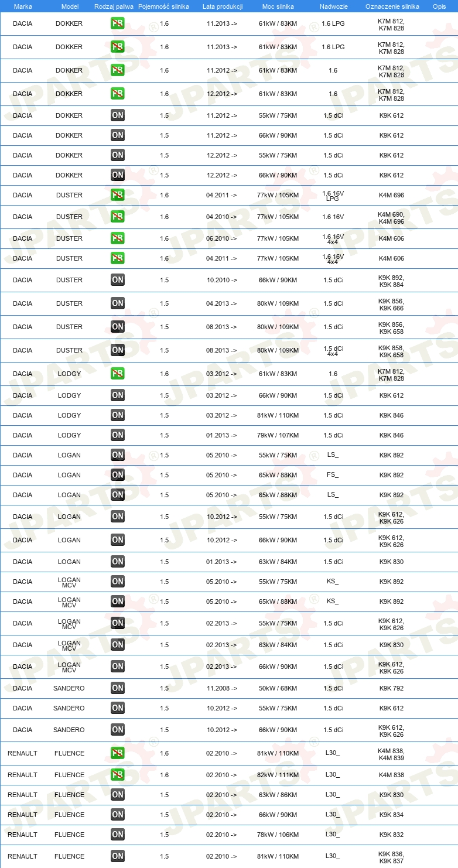Click PB icon in Fluence 82kW / 111KM row
Viewport: 458px width, 868px height.
click(x=117, y=775)
